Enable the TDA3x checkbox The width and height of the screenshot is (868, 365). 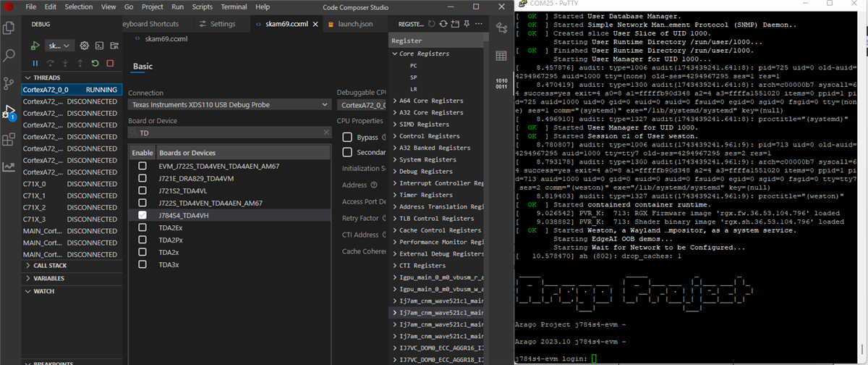(x=142, y=265)
